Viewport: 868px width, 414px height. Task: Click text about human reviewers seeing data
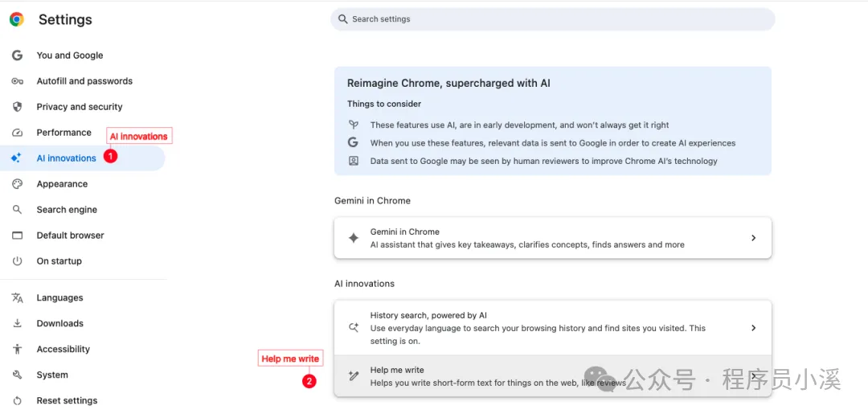click(x=543, y=161)
